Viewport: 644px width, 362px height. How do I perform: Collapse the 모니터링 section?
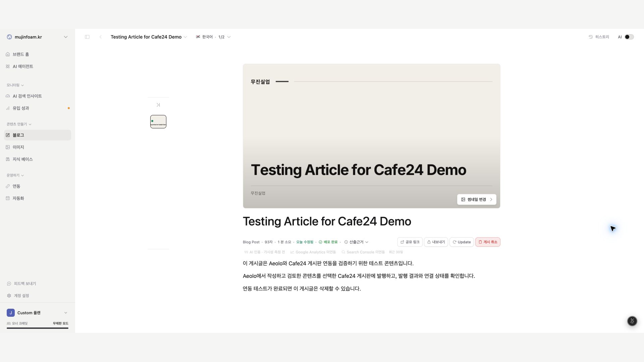15,85
